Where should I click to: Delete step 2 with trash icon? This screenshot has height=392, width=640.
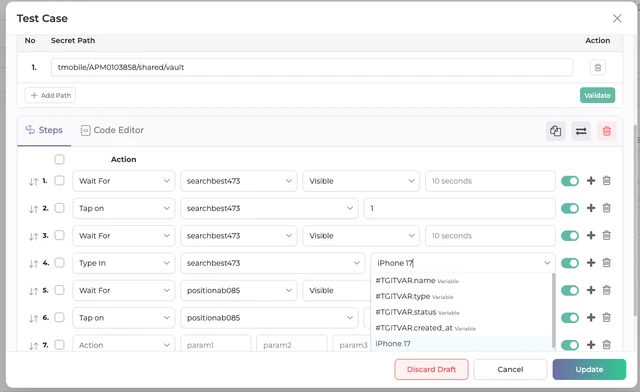[607, 208]
